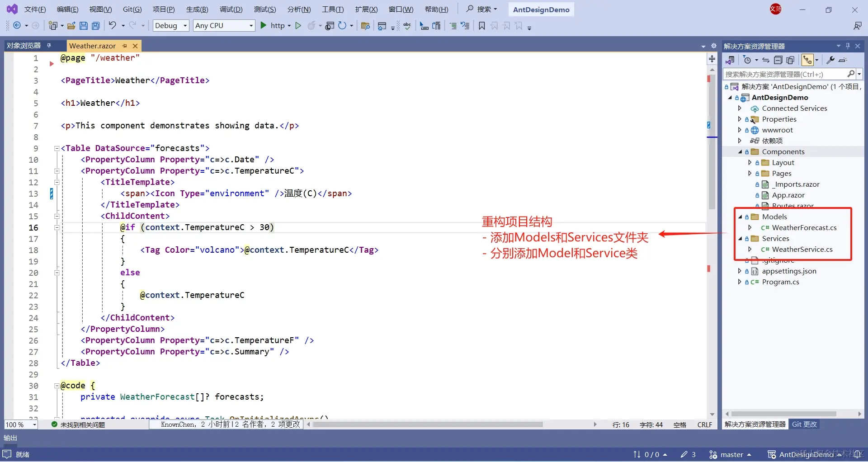Switch views icon in Solution Explorer toolbar
The width and height of the screenshot is (868, 462).
(x=730, y=60)
